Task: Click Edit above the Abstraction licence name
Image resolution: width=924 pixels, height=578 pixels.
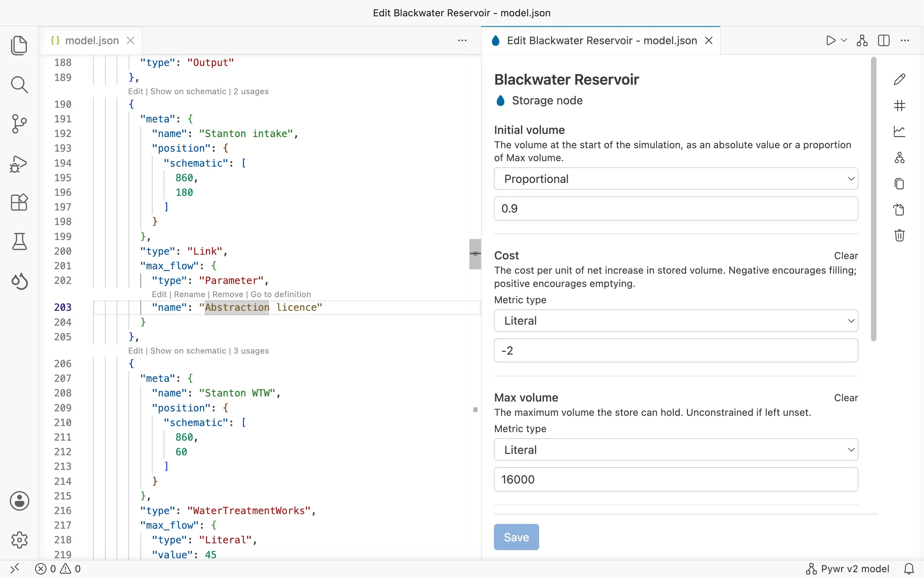Action: [159, 294]
